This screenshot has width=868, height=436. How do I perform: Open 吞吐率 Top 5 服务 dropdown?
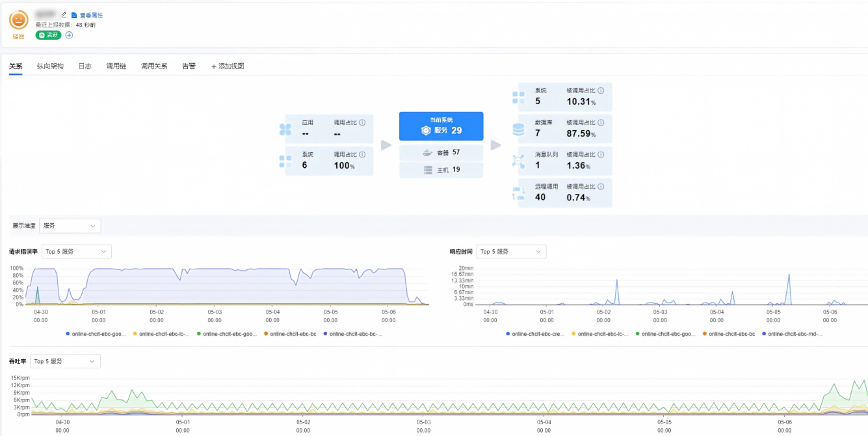65,361
